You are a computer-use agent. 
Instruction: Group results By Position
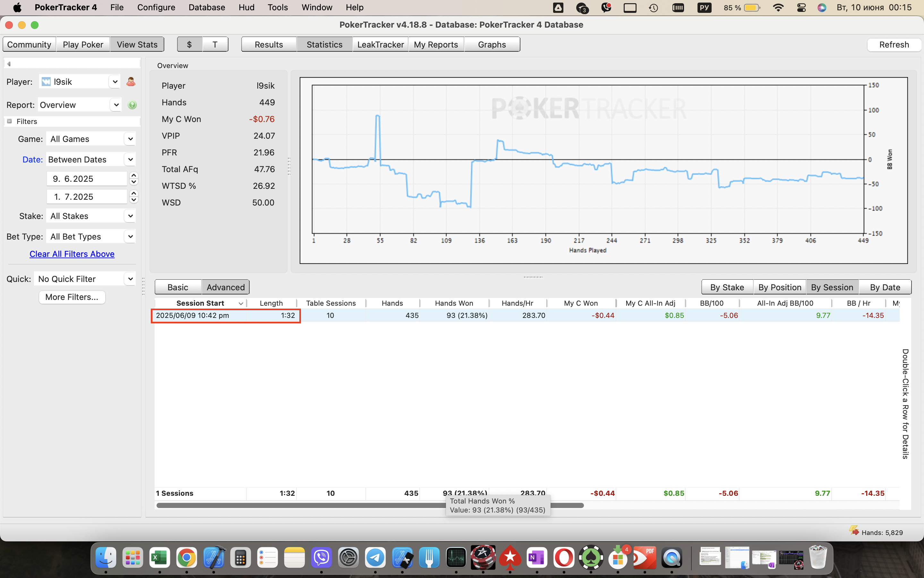click(x=780, y=287)
